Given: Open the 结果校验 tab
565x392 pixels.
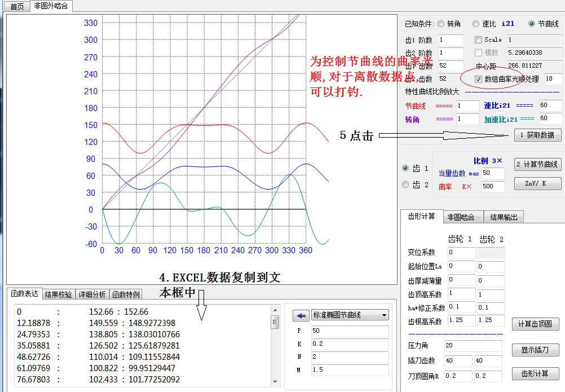Looking at the screenshot, I should click(59, 294).
